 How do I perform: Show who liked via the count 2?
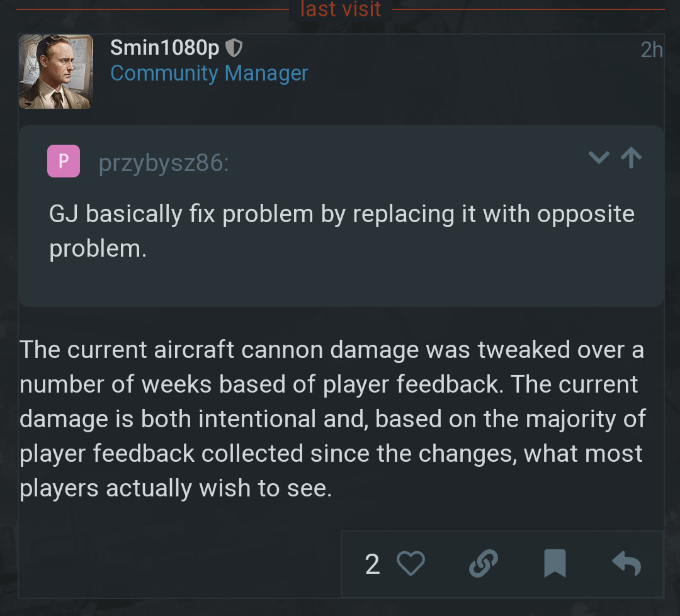(372, 564)
